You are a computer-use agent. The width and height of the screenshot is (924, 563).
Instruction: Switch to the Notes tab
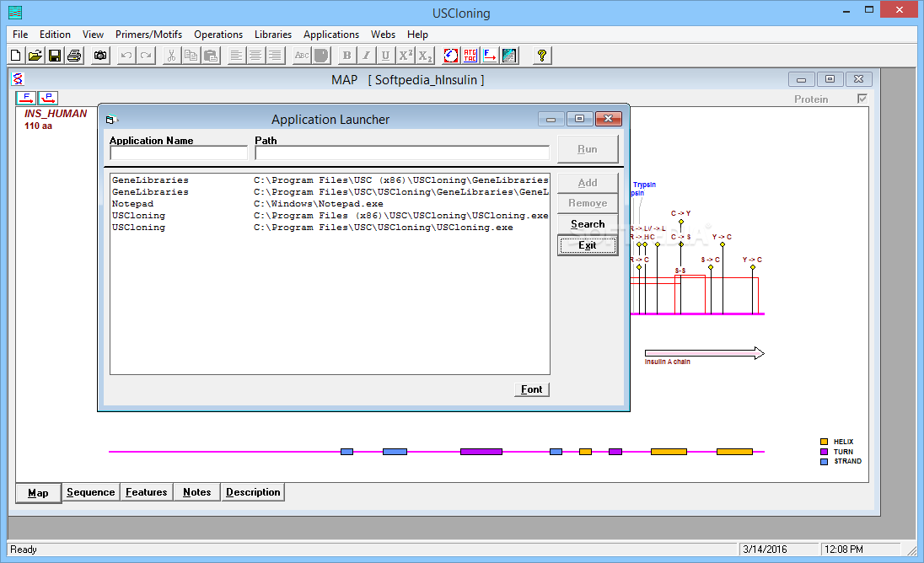[196, 492]
